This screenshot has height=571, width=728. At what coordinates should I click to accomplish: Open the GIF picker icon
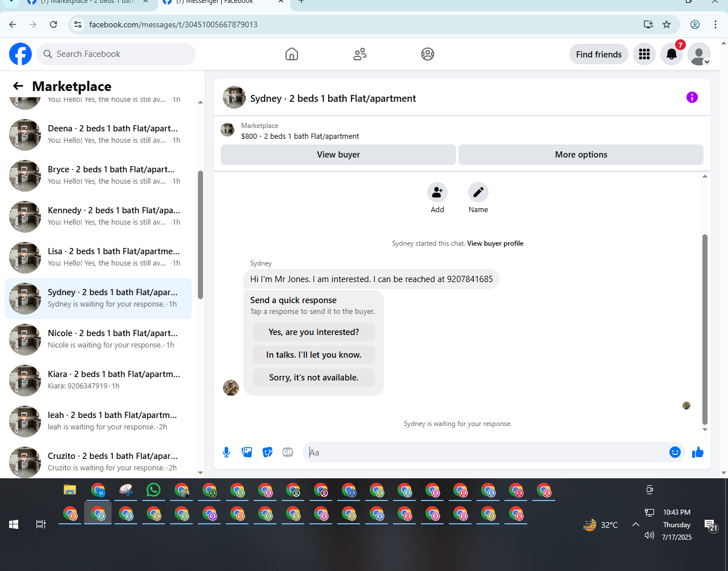tap(288, 452)
